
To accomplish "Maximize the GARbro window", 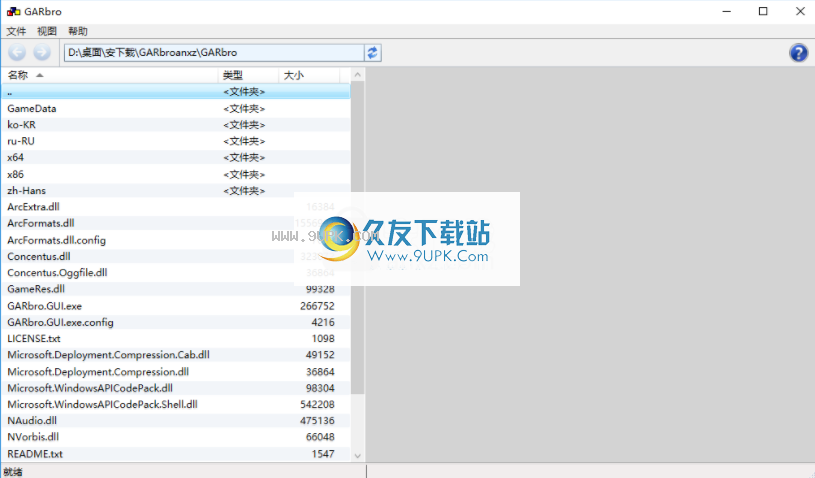I will [x=763, y=11].
